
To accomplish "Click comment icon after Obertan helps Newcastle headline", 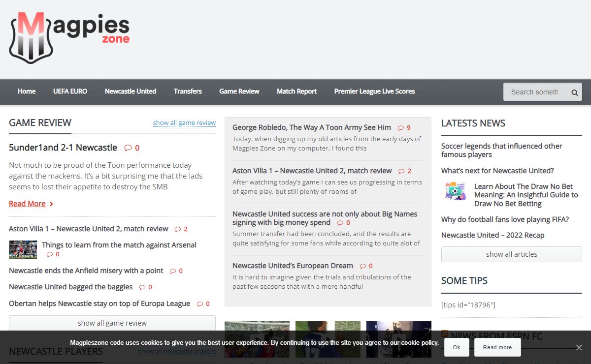I will click(x=200, y=304).
